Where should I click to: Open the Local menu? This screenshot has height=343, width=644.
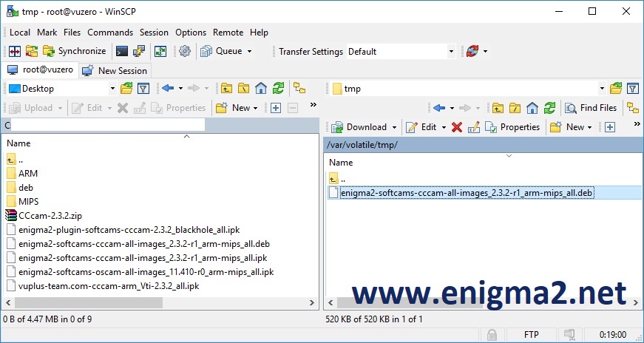coord(20,33)
